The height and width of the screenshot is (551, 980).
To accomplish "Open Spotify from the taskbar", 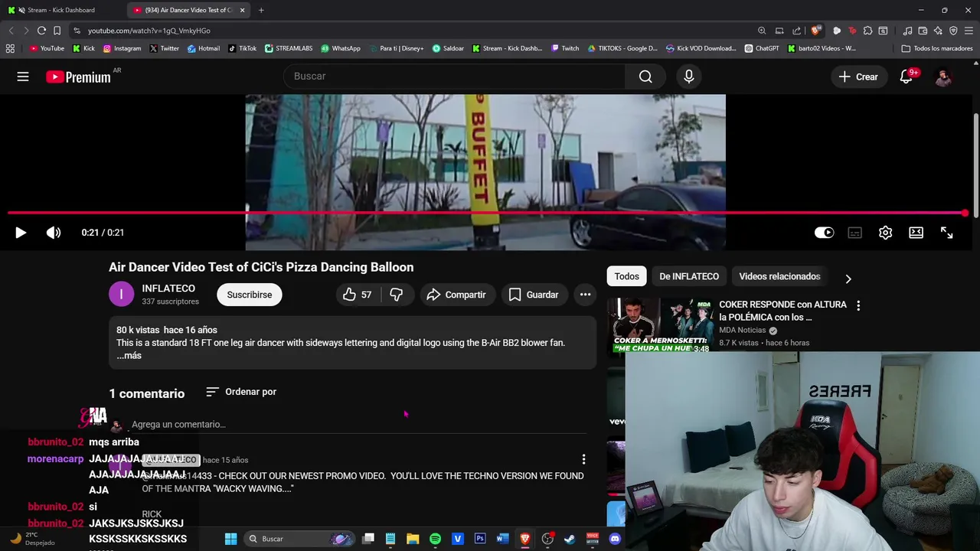I will coord(435,539).
